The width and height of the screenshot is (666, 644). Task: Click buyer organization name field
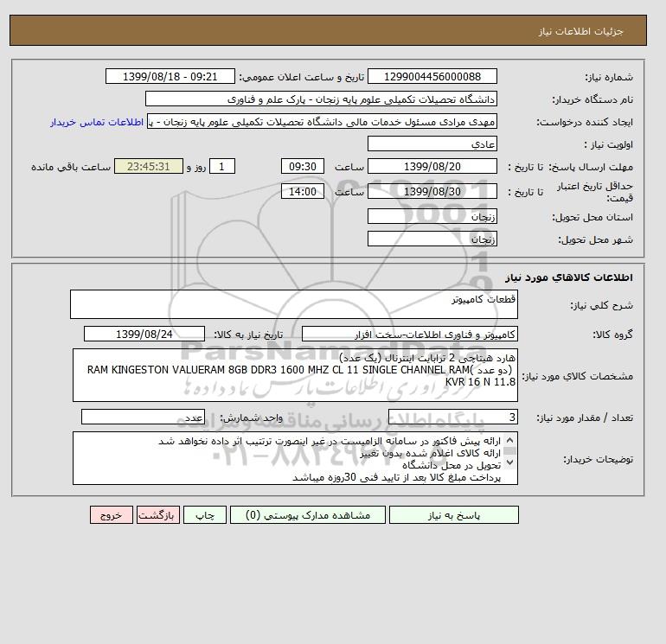coord(321,99)
